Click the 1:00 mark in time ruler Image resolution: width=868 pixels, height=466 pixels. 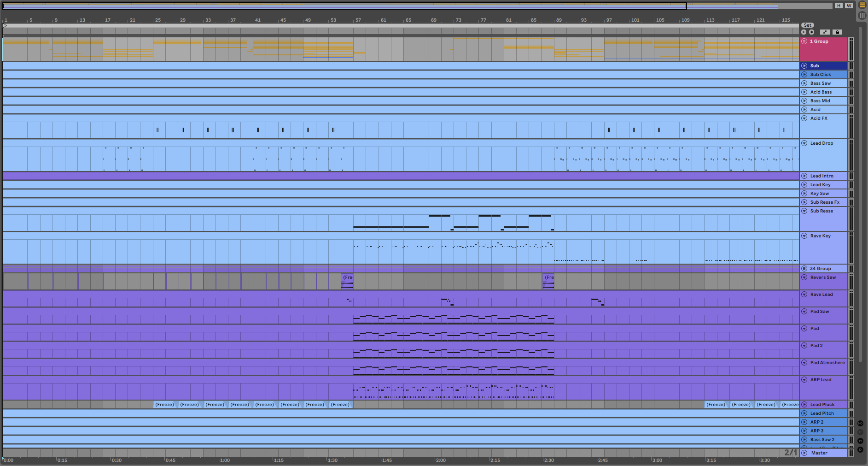225,460
